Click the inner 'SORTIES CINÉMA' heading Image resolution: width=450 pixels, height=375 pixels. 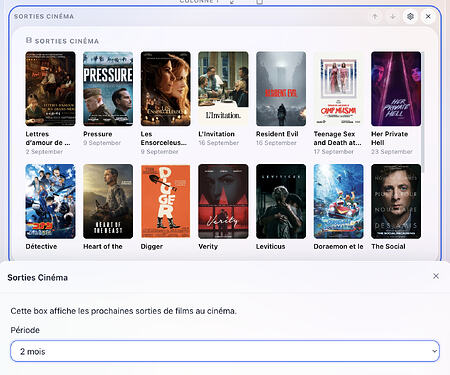click(x=67, y=41)
